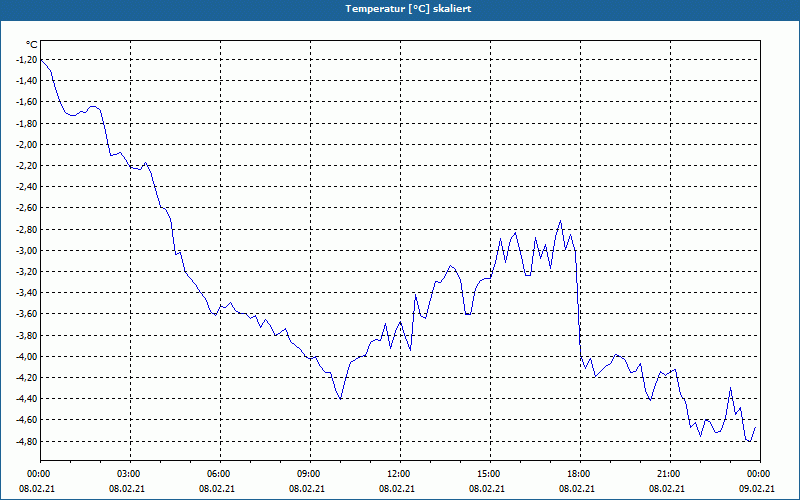Choose the 15:00 time label
800x500 pixels.
pos(490,474)
